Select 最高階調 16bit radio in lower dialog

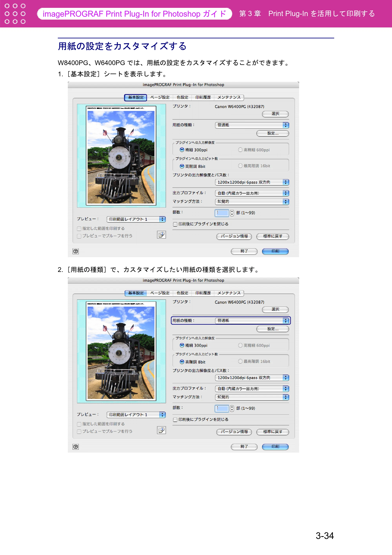(x=240, y=361)
